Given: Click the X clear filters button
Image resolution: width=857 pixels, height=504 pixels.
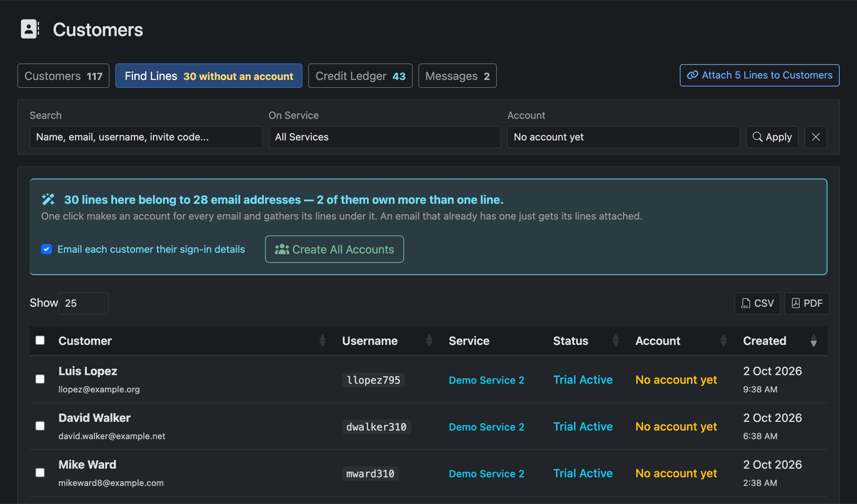Looking at the screenshot, I should coord(816,137).
